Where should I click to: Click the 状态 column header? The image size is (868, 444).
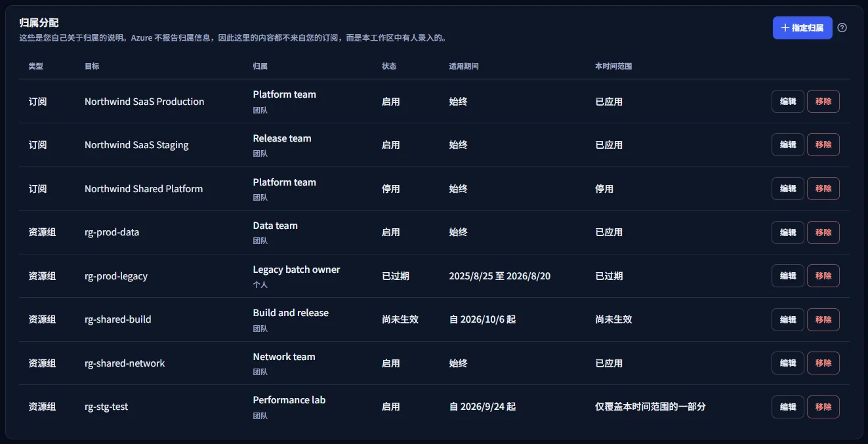pos(389,66)
